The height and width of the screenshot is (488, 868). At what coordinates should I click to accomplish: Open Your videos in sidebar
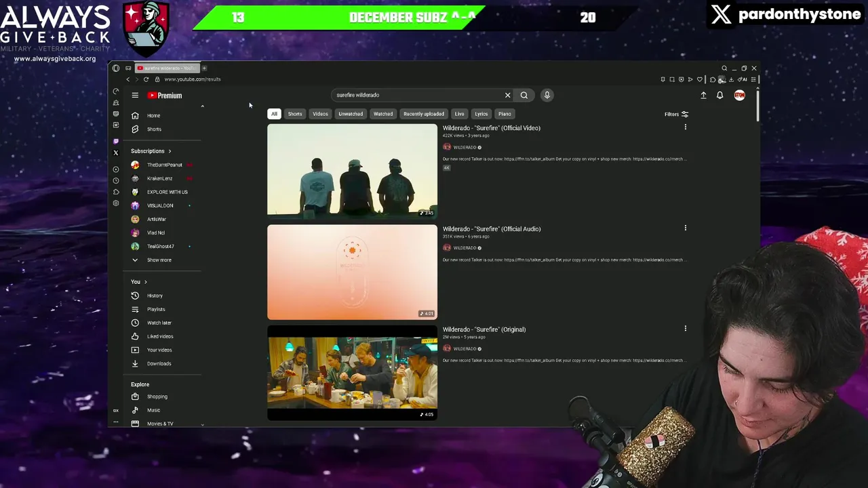(x=159, y=350)
